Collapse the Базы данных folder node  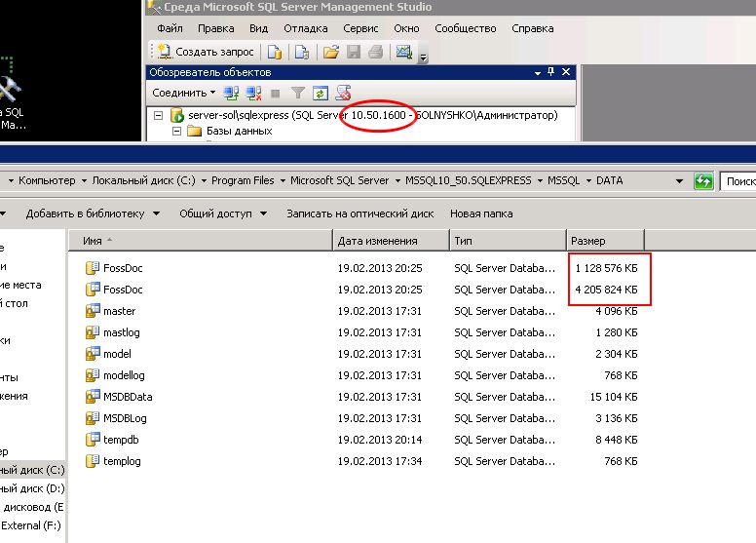pos(176,131)
